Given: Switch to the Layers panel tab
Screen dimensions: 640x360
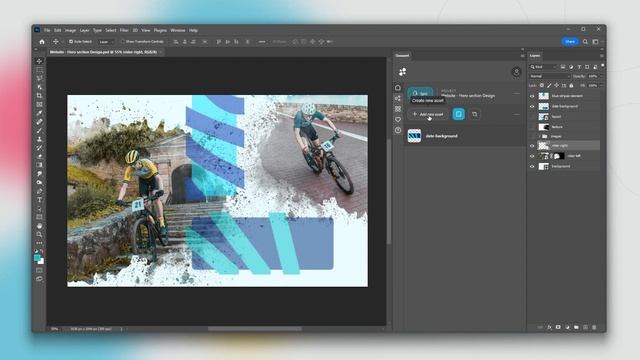Looking at the screenshot, I should click(x=535, y=56).
